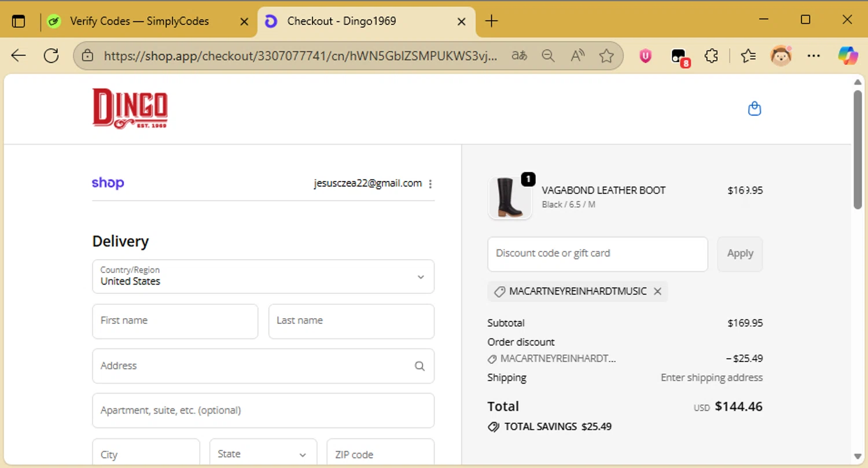The width and height of the screenshot is (868, 468).
Task: Open the Extensions puzzle menu
Action: [711, 56]
